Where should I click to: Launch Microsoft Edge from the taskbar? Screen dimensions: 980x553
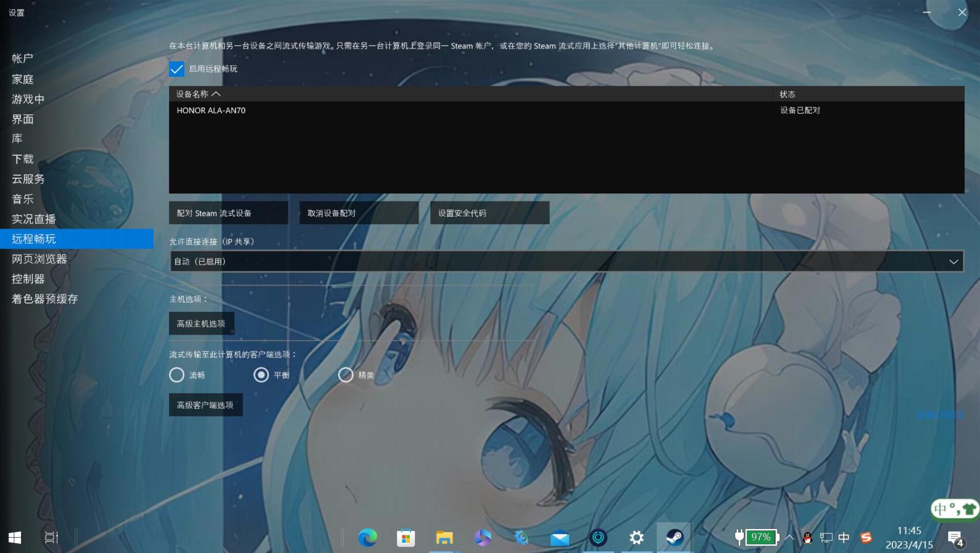[x=368, y=538]
